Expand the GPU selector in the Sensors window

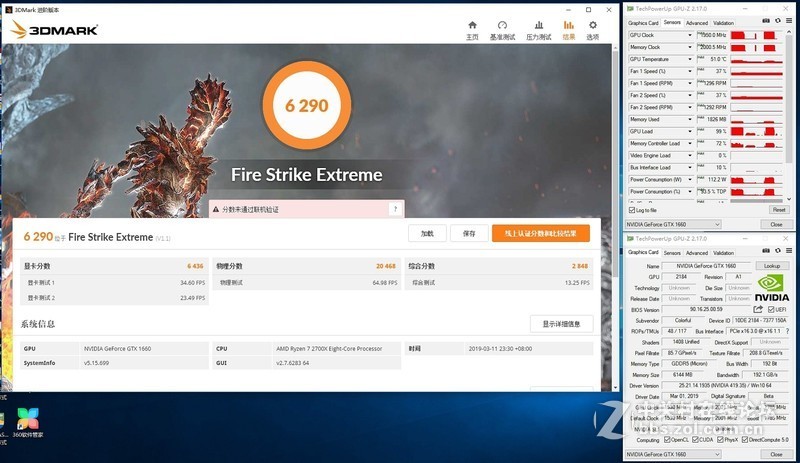point(715,225)
